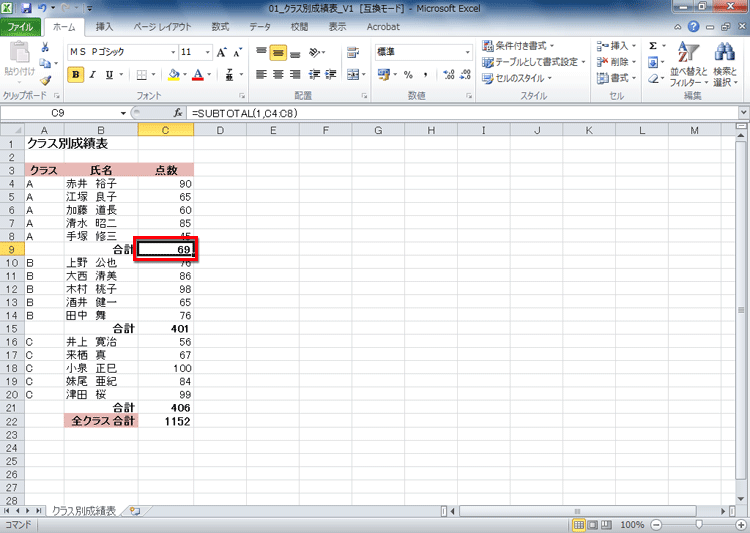
Task: Click the Decrease Indent icon
Action: tap(314, 75)
